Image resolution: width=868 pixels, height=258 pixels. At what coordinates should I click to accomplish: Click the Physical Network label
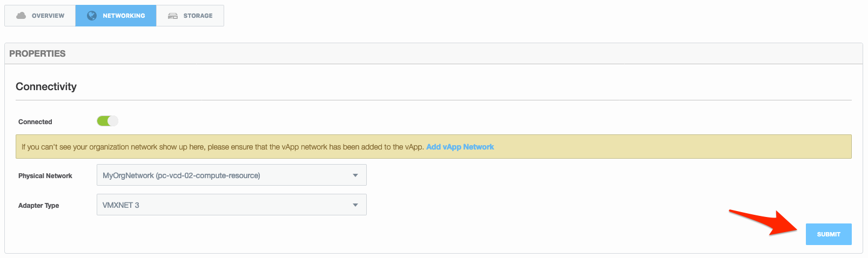coord(45,176)
